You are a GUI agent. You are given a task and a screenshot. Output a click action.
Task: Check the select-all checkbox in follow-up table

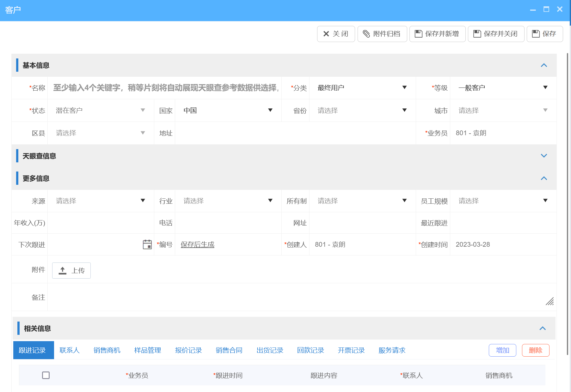(x=46, y=375)
